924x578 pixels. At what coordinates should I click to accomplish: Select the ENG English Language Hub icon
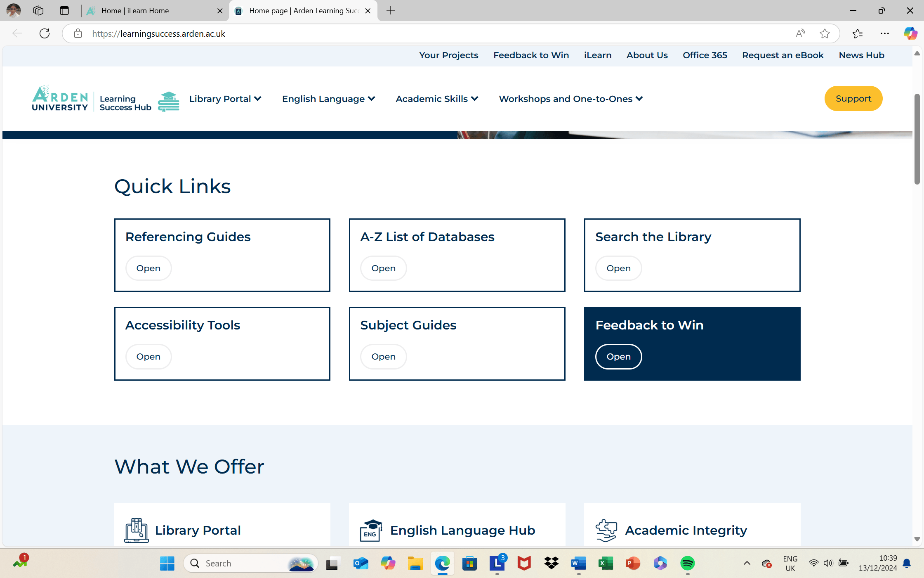(370, 530)
